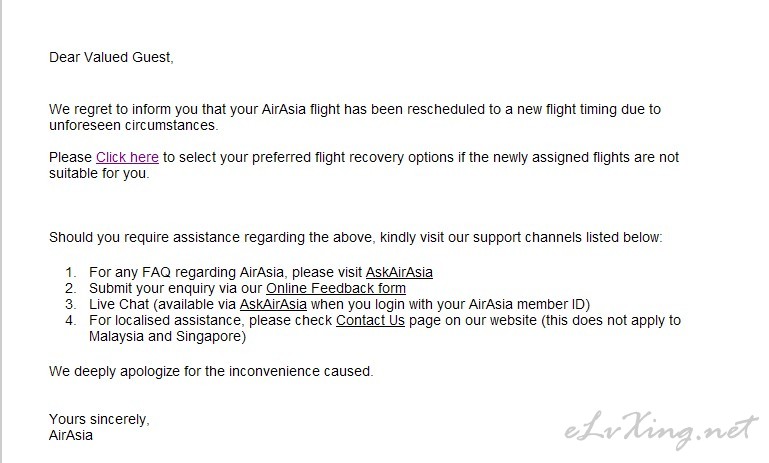This screenshot has width=769, height=463.
Task: Click the "We deeply apologize" sentence
Action: [x=211, y=371]
